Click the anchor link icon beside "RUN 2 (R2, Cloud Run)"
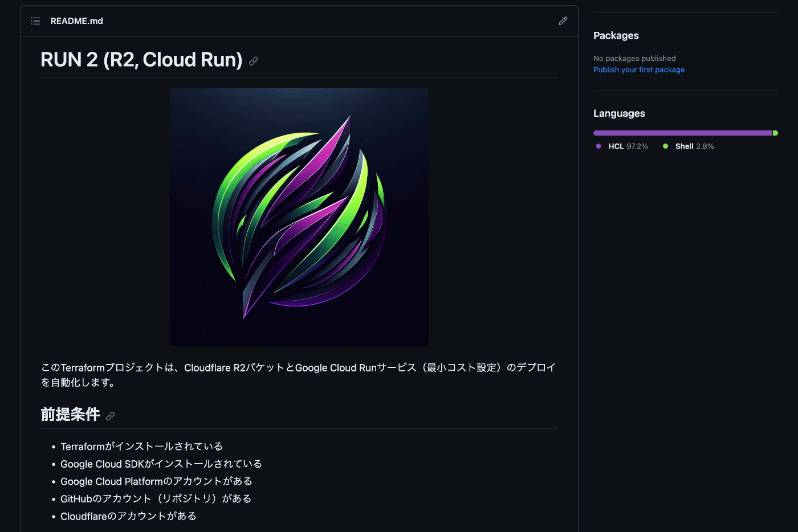Screen dimensions: 798x532 (x=253, y=61)
